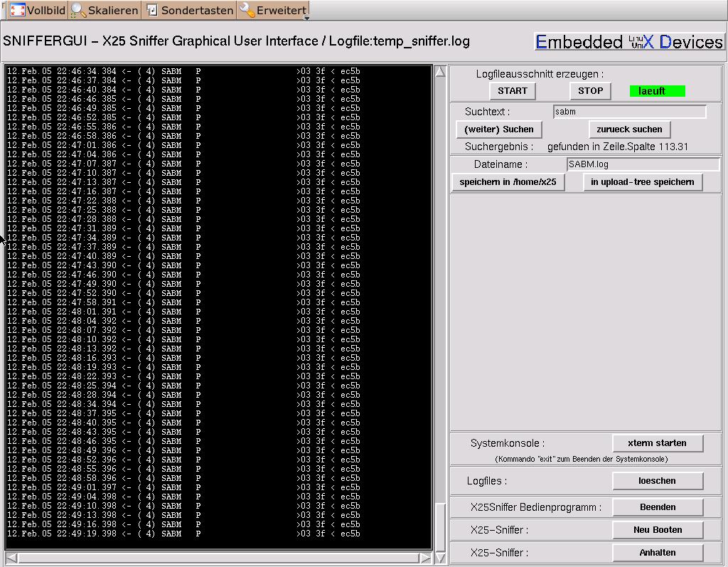This screenshot has width=728, height=567.
Task: Launch the console with xterm starten
Action: click(x=658, y=443)
